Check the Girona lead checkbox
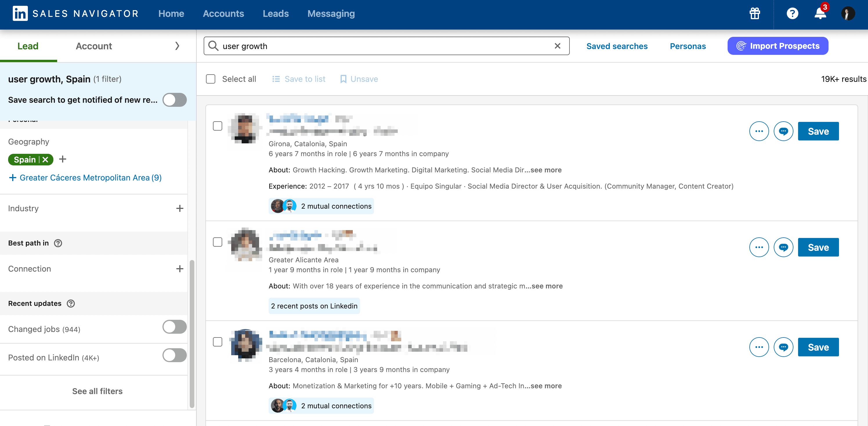Screen dimensions: 868x426 (x=218, y=126)
